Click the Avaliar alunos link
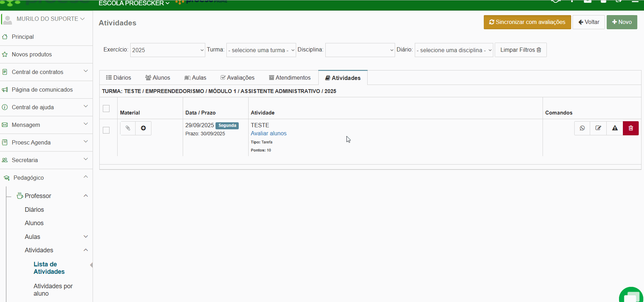Viewport: 644px width, 302px height. [x=268, y=133]
